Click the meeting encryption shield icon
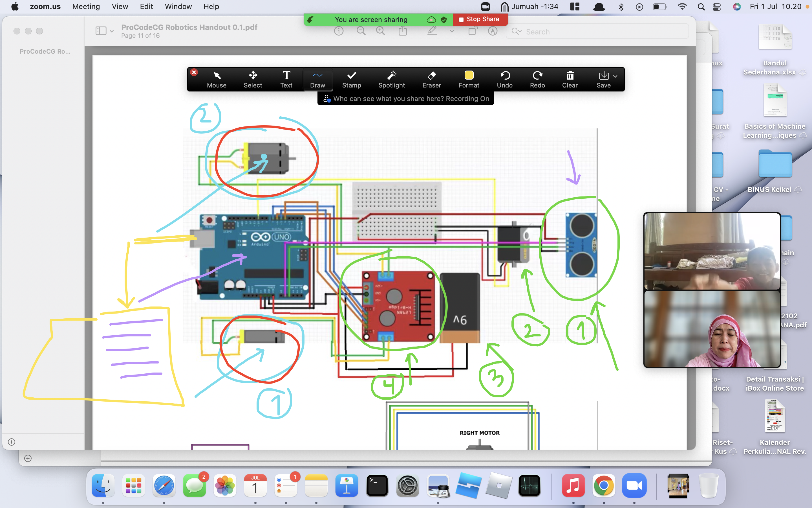 443,19
